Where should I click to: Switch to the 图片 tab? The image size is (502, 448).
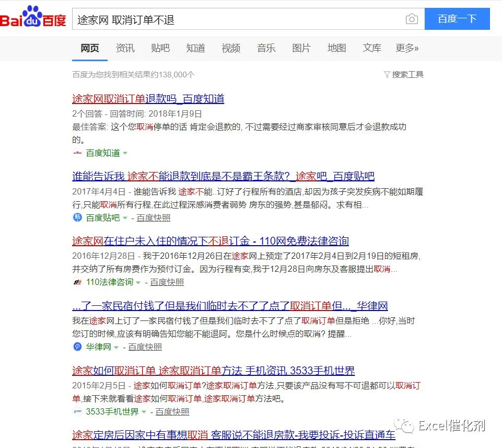pos(301,48)
